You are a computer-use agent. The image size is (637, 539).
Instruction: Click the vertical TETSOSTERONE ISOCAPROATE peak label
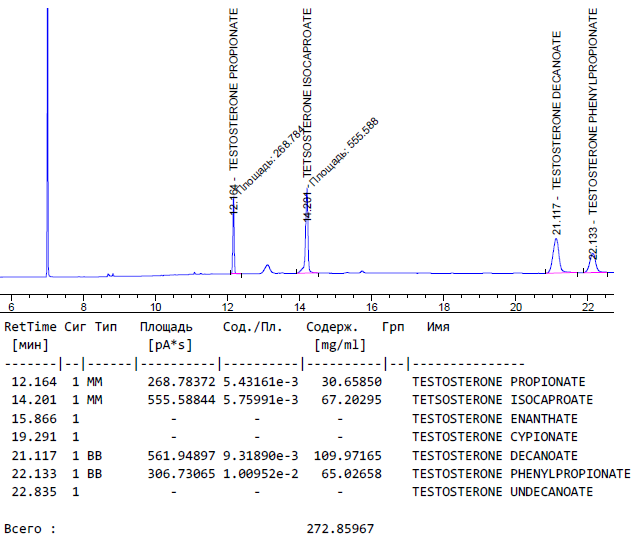click(x=307, y=90)
